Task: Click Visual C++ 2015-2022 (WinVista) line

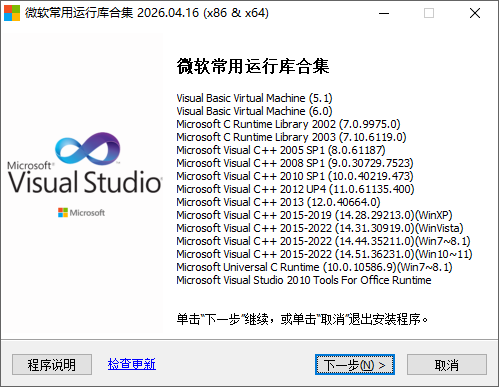Action: coord(320,228)
